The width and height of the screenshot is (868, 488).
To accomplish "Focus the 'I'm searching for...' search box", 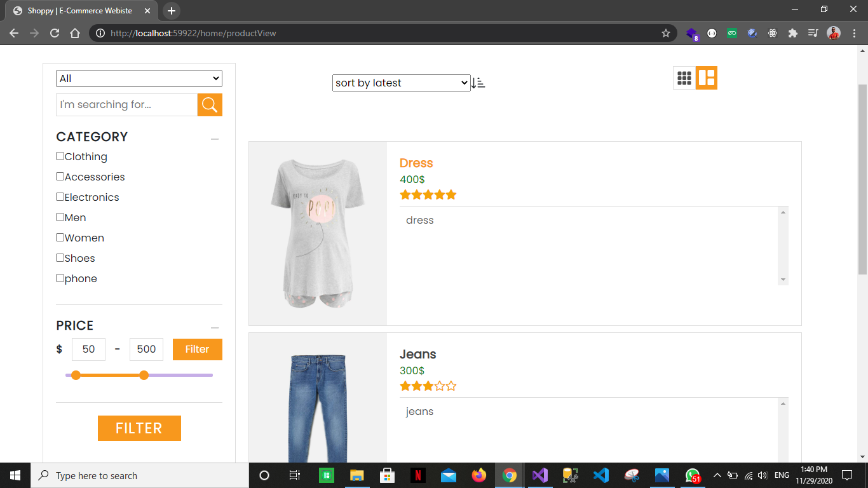I will coord(127,105).
